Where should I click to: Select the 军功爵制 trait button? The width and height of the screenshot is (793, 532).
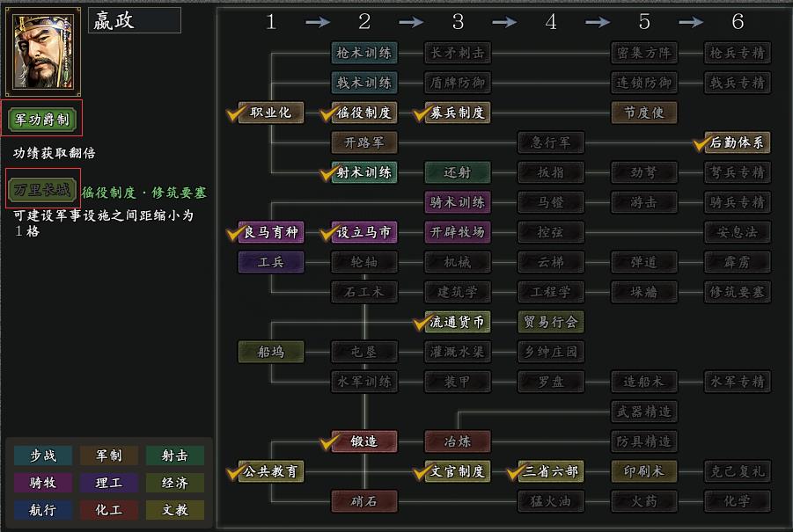point(43,120)
